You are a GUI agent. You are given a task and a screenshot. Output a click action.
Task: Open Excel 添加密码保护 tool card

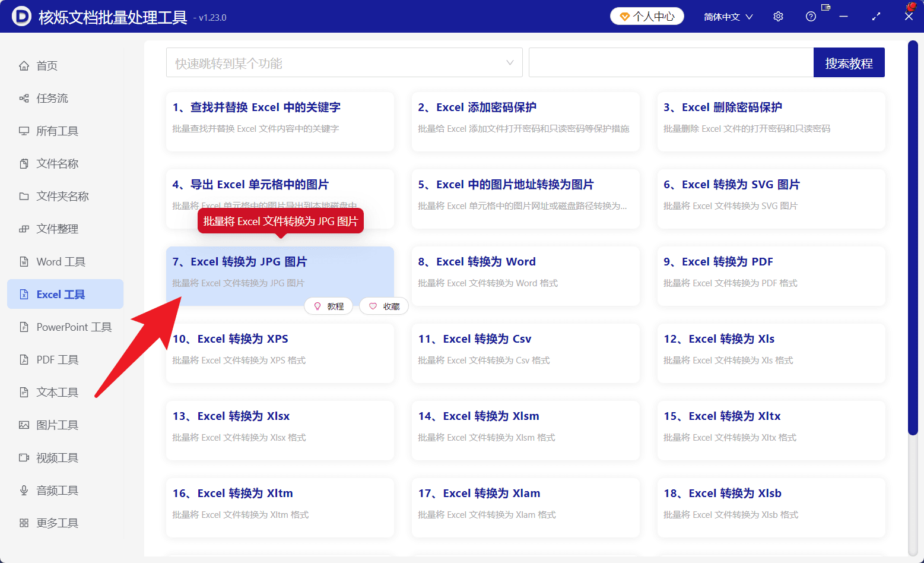526,122
